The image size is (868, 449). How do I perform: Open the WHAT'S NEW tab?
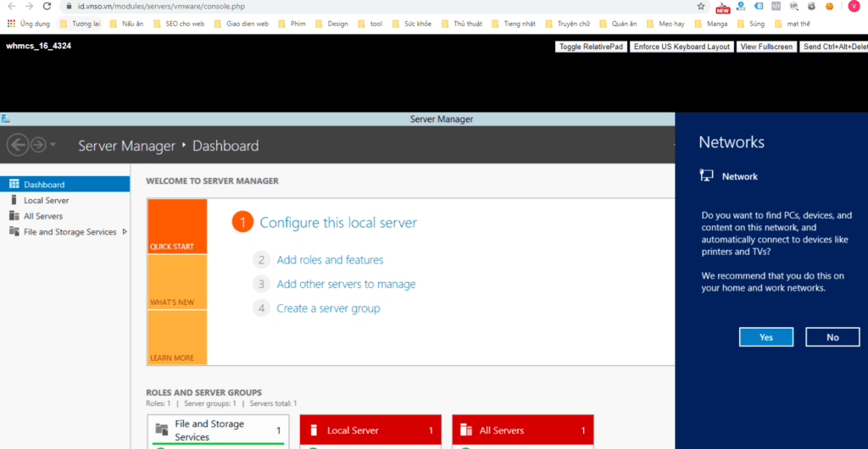coord(177,282)
